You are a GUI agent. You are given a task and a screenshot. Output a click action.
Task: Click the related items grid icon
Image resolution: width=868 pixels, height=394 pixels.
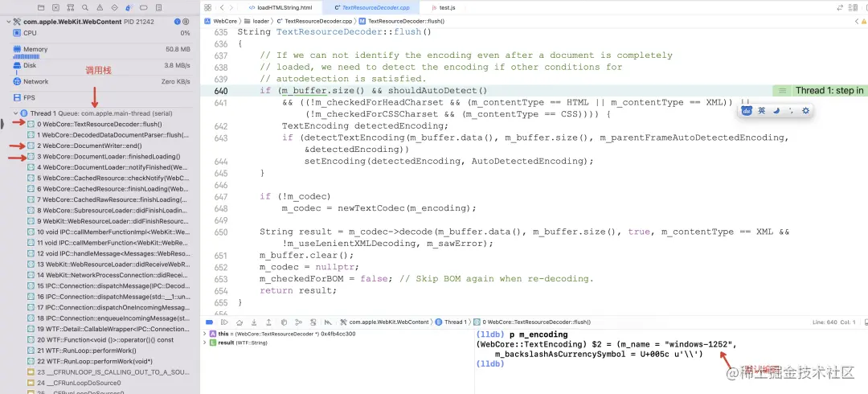[207, 8]
